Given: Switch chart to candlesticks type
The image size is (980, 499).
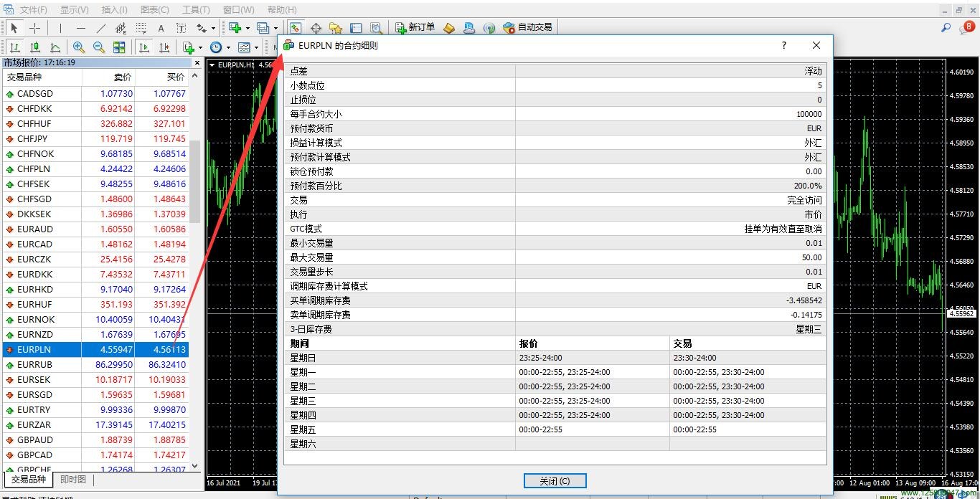Looking at the screenshot, I should pyautogui.click(x=34, y=47).
